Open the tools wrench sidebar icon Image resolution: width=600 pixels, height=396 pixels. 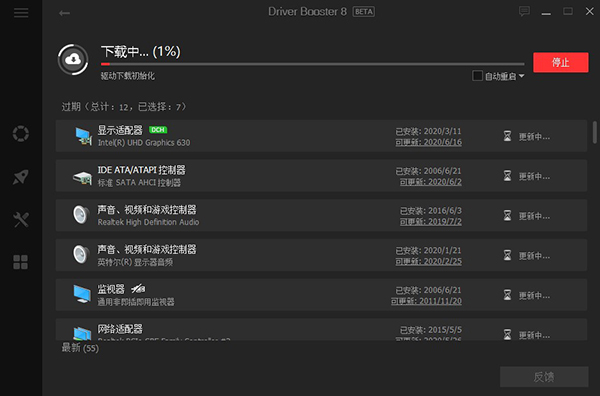click(21, 220)
